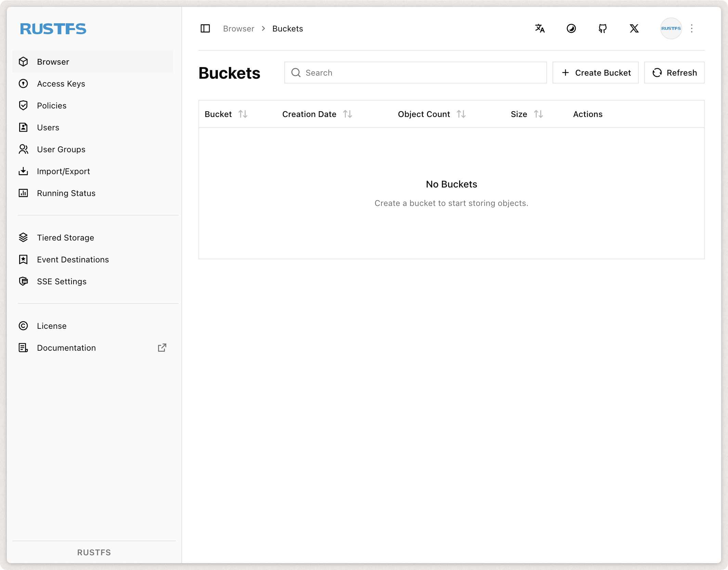This screenshot has width=728, height=570.
Task: Click the search magnifier icon in the search bar
Action: tap(296, 73)
